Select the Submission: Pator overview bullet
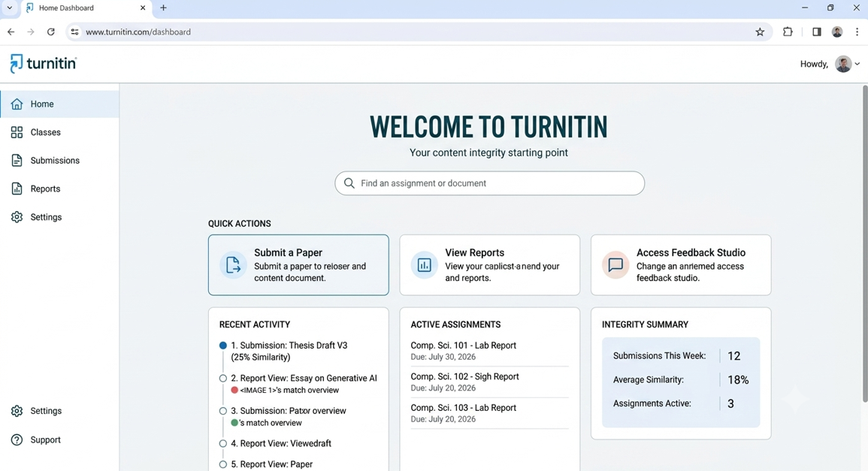868x471 pixels. click(x=223, y=411)
